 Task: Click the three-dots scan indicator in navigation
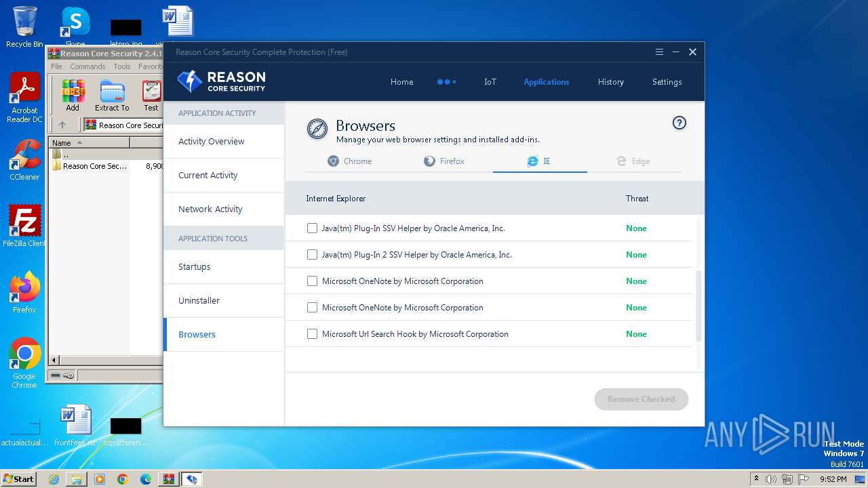pos(446,82)
